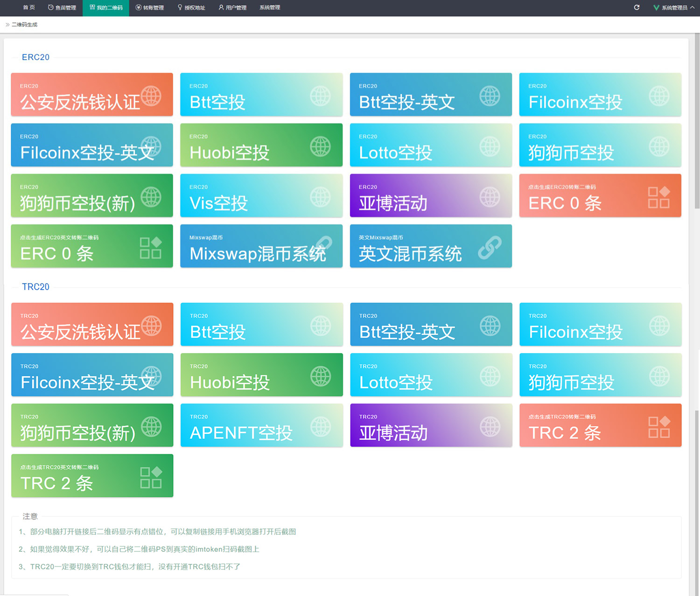Open the 用户管理 menu
This screenshot has height=596, width=700.
232,7
